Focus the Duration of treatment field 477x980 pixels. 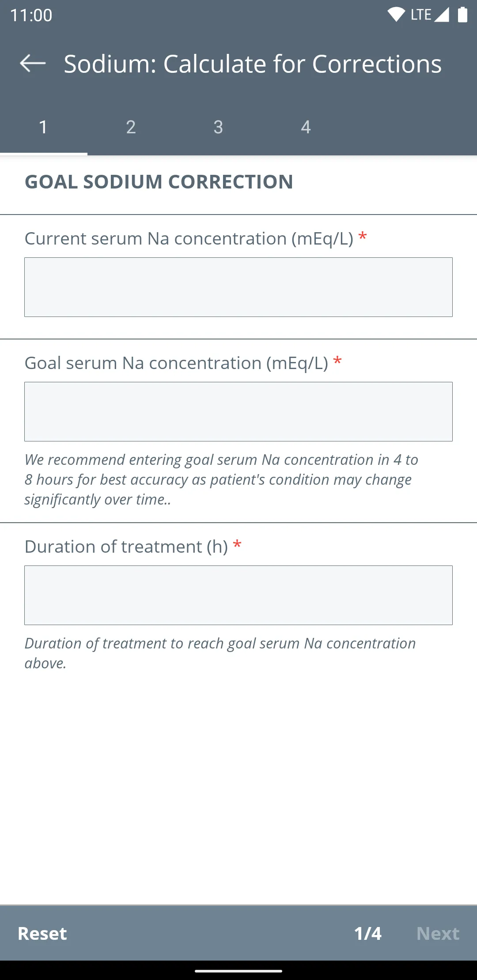[238, 595]
